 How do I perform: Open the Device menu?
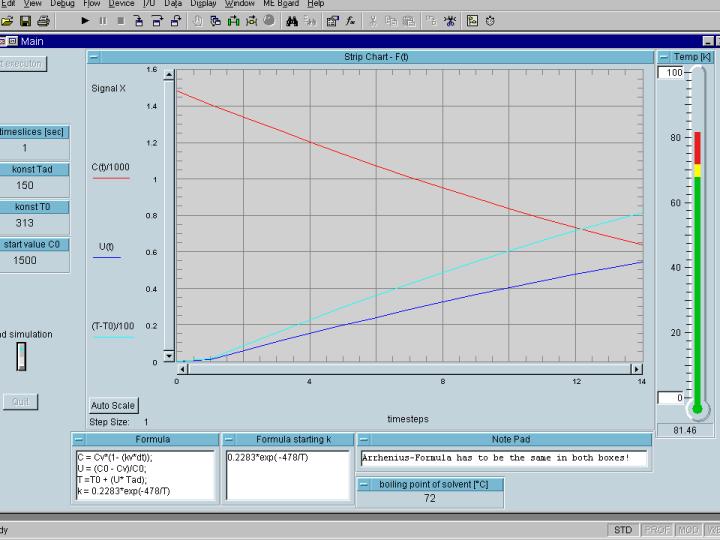(x=121, y=4)
